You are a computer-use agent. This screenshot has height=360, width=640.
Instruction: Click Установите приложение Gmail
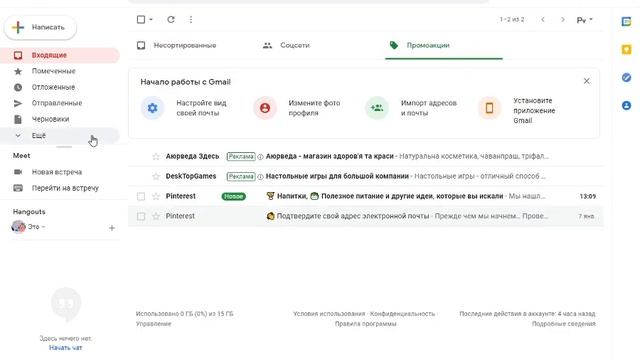point(534,111)
